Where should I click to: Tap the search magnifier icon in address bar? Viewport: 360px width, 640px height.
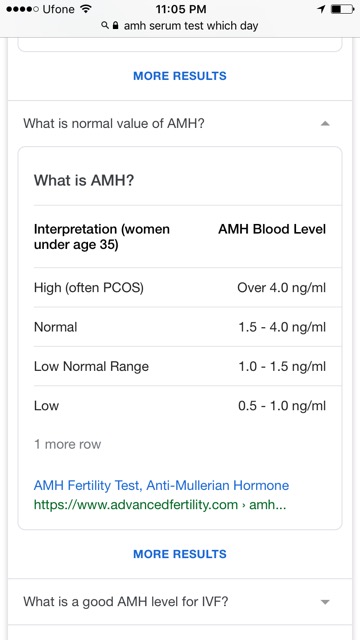pyautogui.click(x=105, y=26)
